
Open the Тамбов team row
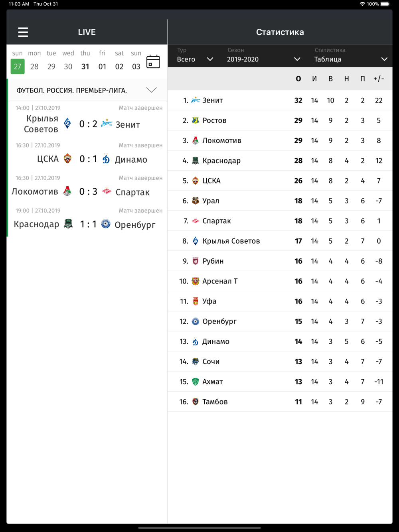[x=280, y=402]
